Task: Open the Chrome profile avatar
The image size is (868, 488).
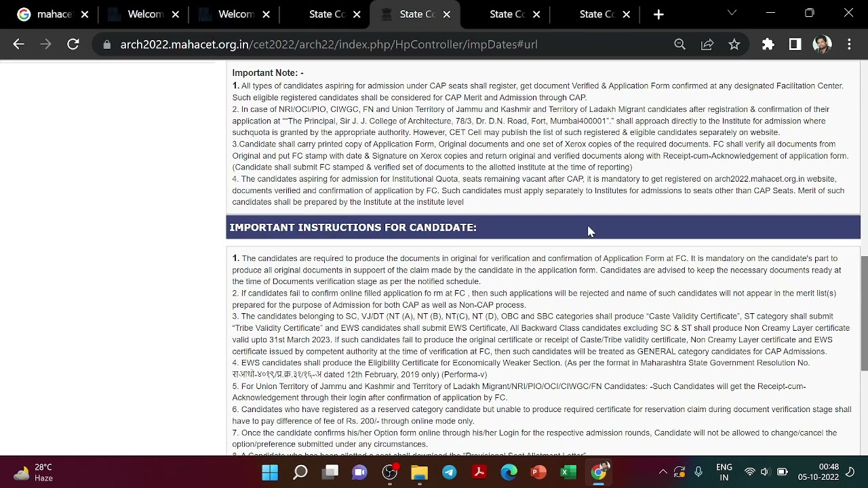Action: 822,44
